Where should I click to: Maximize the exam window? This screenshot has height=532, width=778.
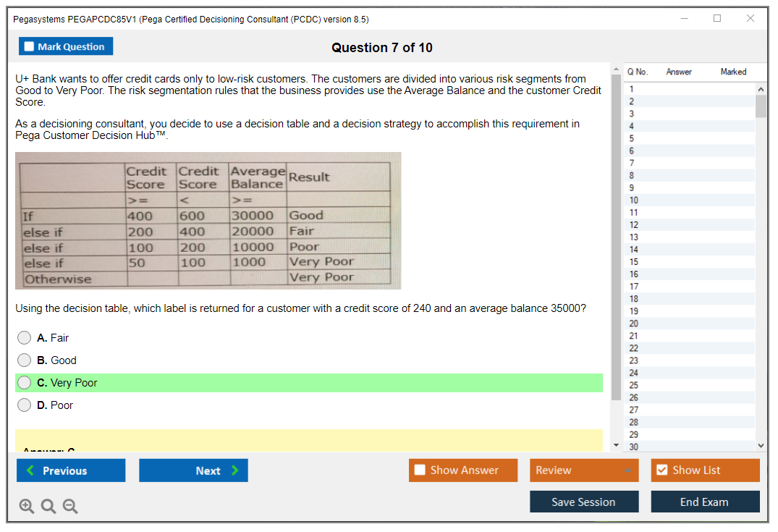[717, 19]
